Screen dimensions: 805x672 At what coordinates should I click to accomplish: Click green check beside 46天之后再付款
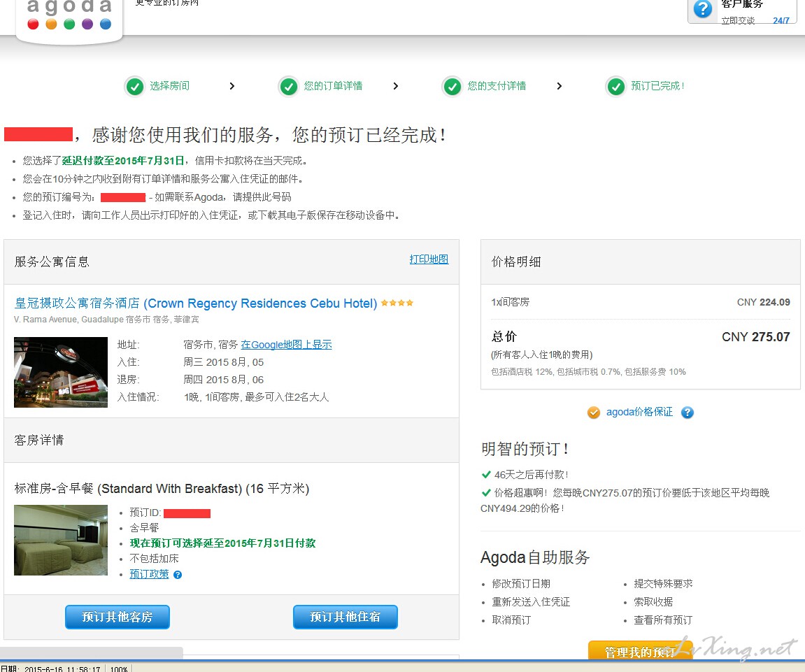coord(485,474)
